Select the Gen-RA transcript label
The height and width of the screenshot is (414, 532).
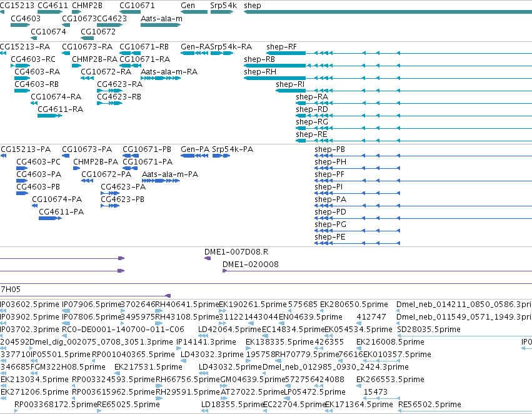(195, 47)
